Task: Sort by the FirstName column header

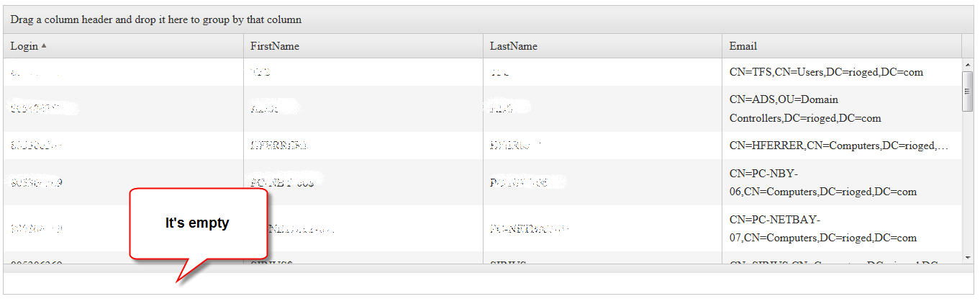Action: tap(275, 46)
